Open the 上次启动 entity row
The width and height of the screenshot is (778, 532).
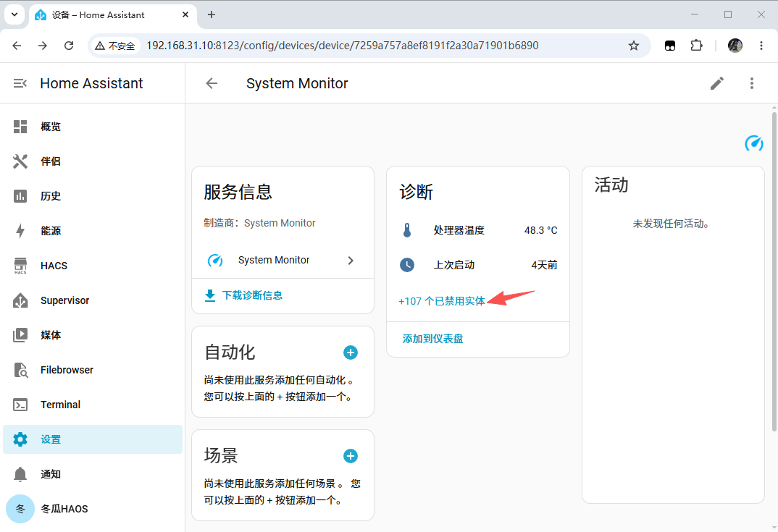point(478,265)
